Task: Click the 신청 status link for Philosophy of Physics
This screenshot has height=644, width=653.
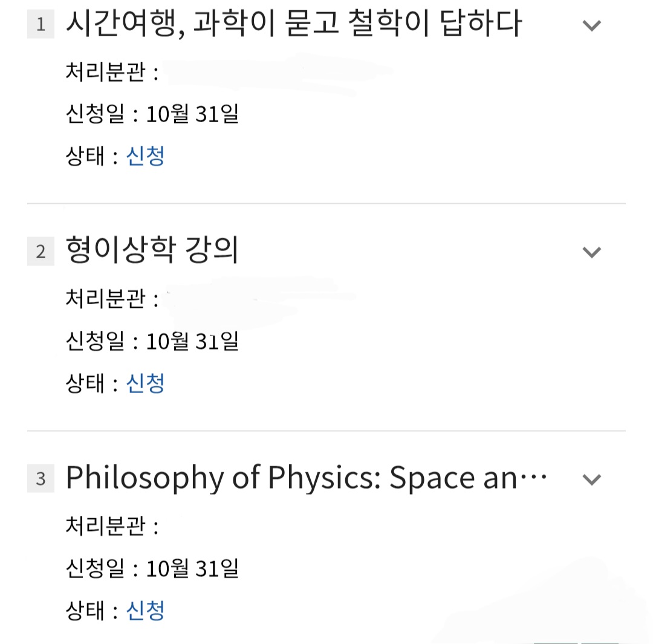Action: tap(145, 611)
